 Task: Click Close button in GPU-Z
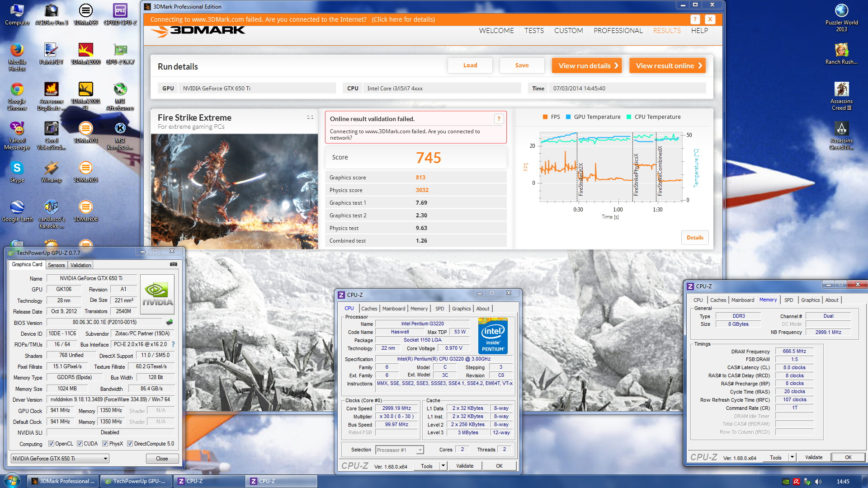tap(162, 459)
